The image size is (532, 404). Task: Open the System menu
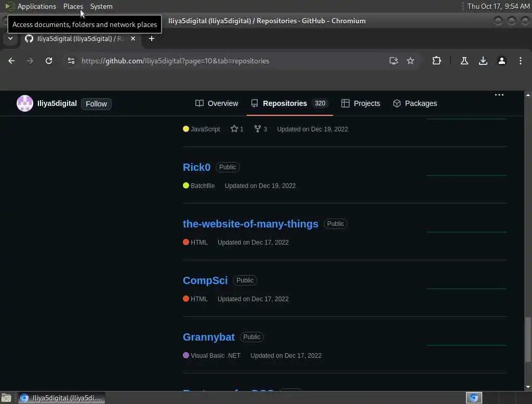[101, 6]
